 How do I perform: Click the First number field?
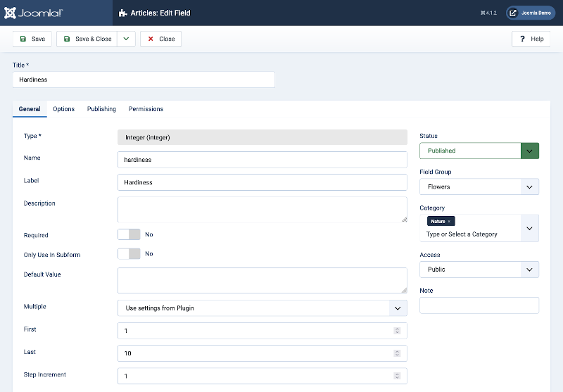click(262, 331)
